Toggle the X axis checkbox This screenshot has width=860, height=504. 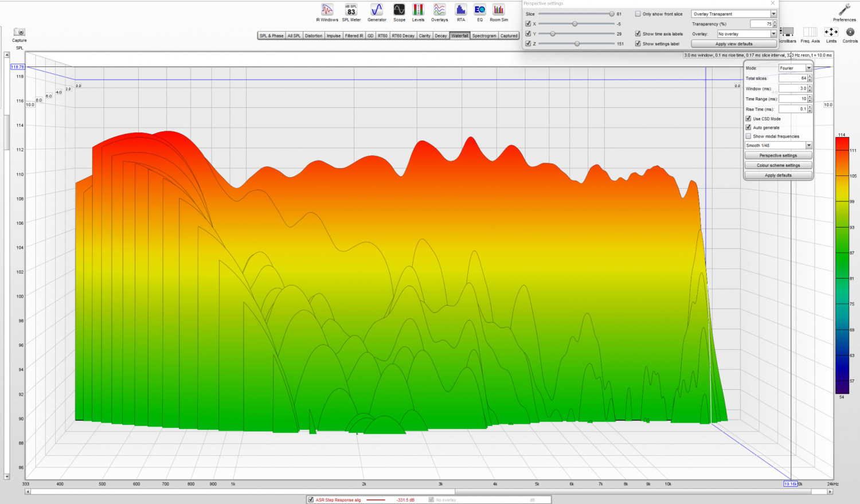point(528,24)
